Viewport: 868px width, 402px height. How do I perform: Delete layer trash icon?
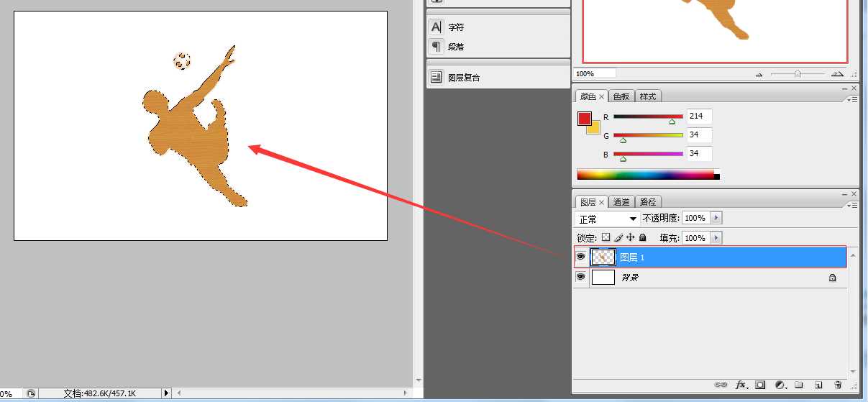coord(838,385)
